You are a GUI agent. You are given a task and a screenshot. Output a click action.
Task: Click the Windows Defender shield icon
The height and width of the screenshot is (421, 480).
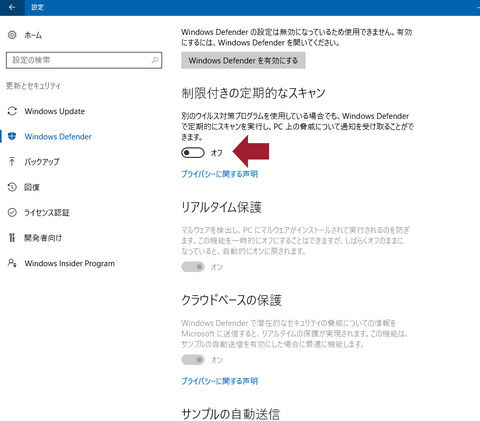(x=12, y=136)
